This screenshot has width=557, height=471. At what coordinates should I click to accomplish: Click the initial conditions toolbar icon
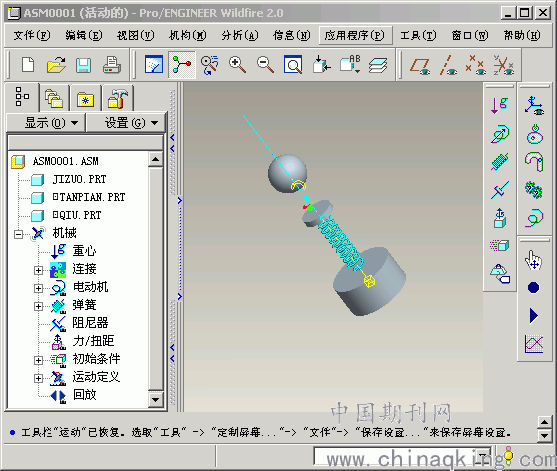click(500, 245)
